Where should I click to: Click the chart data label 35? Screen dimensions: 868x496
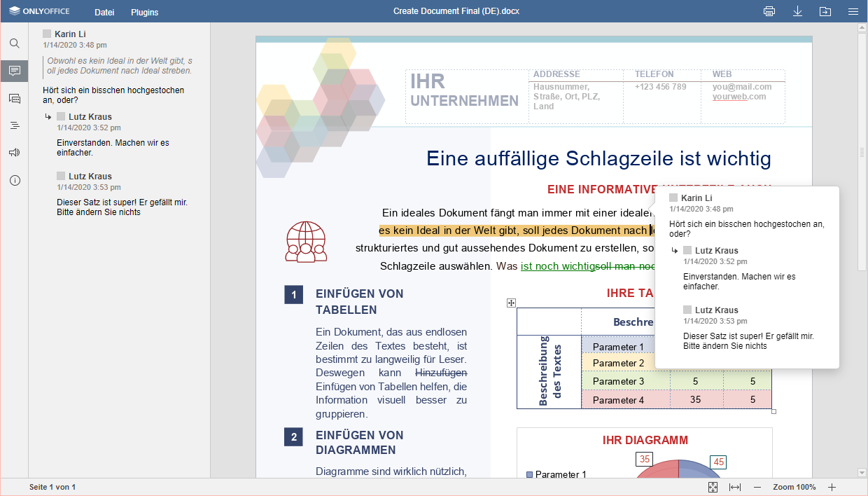645,459
